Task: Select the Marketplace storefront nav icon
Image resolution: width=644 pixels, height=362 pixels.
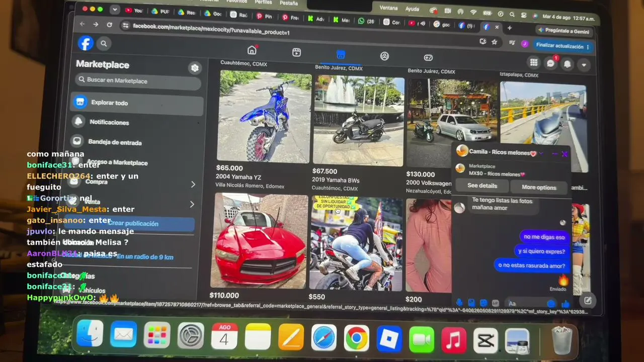Action: (341, 54)
